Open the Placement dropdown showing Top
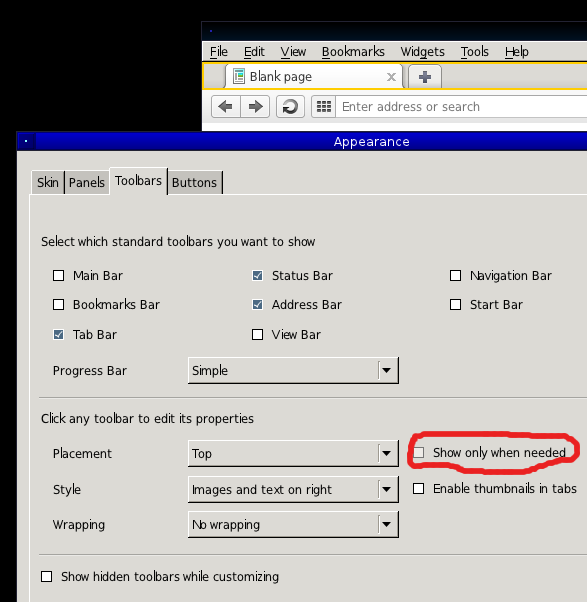This screenshot has height=602, width=587. pyautogui.click(x=293, y=453)
